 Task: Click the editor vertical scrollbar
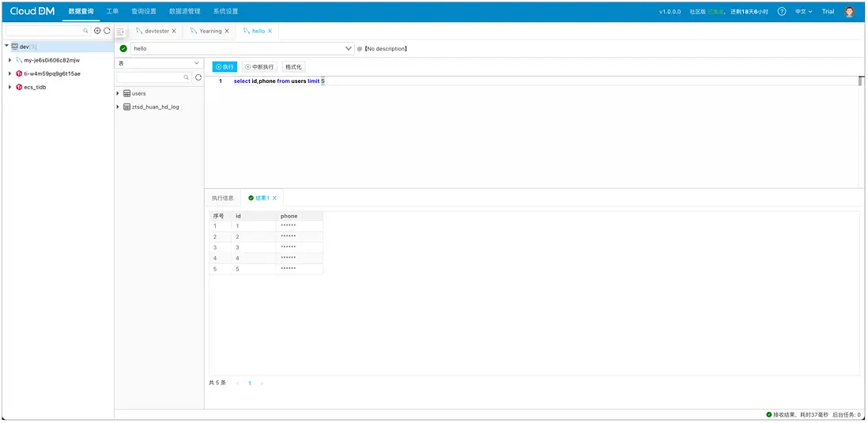(x=860, y=81)
